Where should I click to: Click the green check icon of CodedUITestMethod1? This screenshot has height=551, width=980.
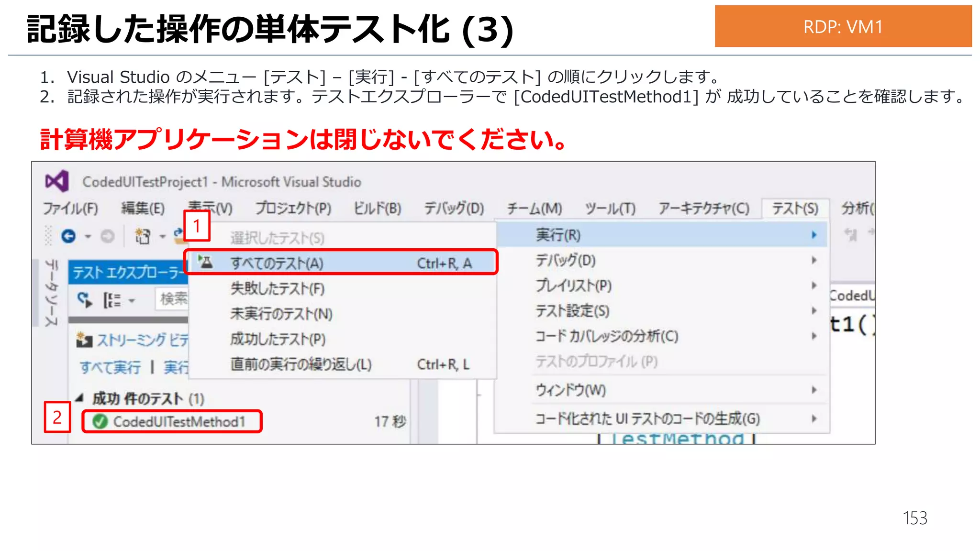tap(100, 421)
